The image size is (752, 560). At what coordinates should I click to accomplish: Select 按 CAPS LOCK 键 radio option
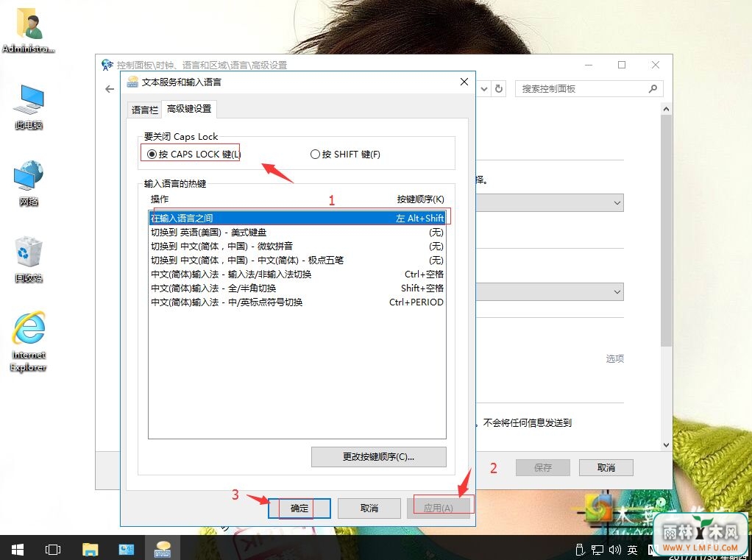tap(194, 154)
